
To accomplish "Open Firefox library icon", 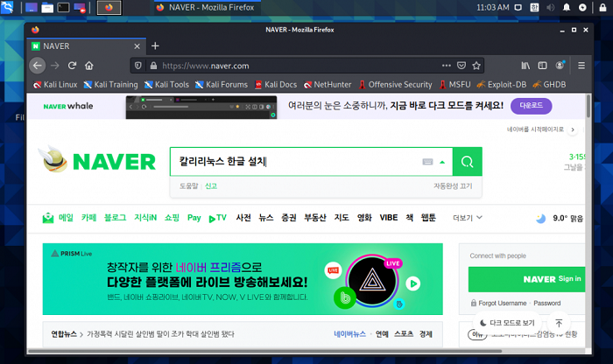I will click(525, 66).
